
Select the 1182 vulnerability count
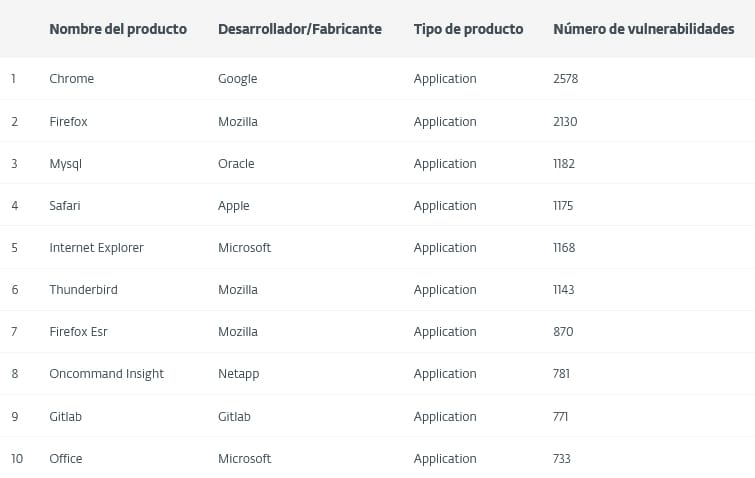pos(564,164)
